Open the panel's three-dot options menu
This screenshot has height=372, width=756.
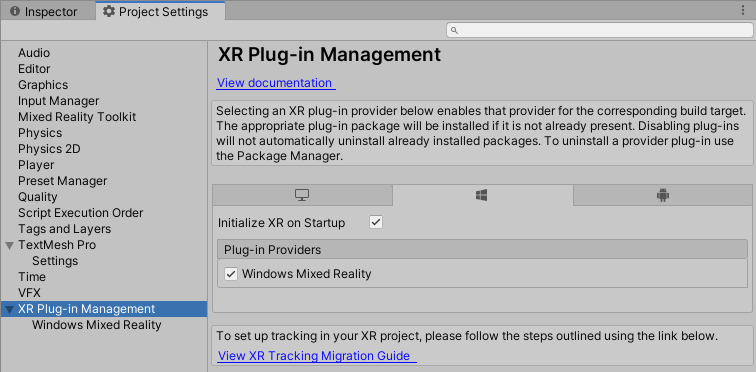(x=743, y=11)
